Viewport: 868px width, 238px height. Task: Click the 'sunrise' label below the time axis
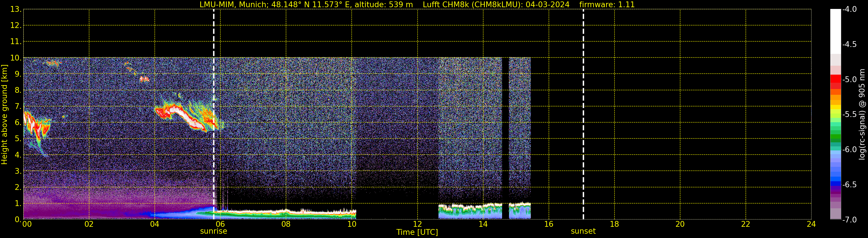[214, 231]
